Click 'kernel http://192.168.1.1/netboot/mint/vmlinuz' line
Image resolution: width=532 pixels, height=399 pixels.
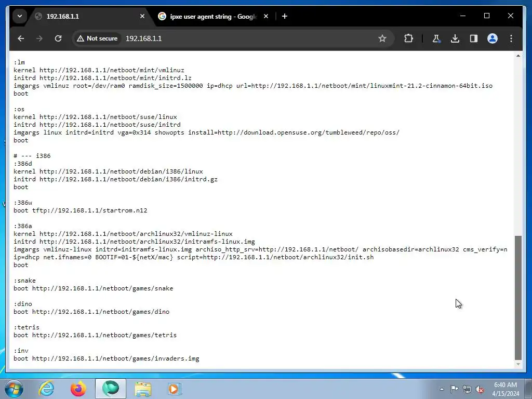coord(99,70)
